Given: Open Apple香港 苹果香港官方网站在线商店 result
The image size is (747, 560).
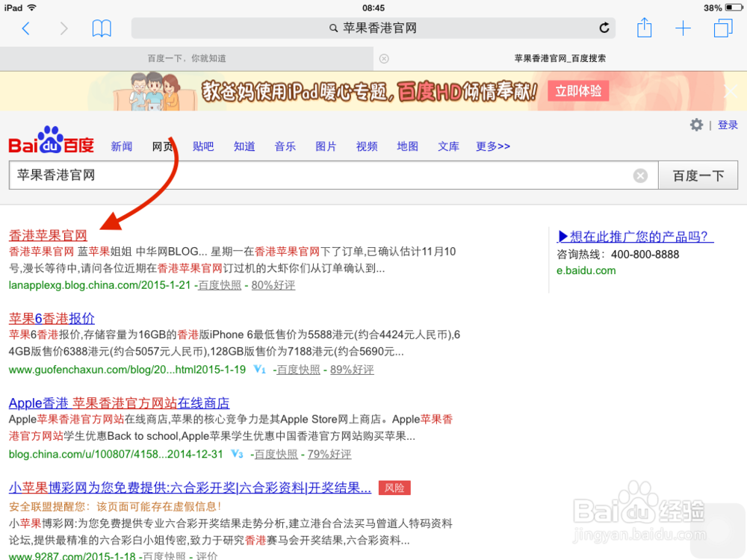Looking at the screenshot, I should point(119,403).
